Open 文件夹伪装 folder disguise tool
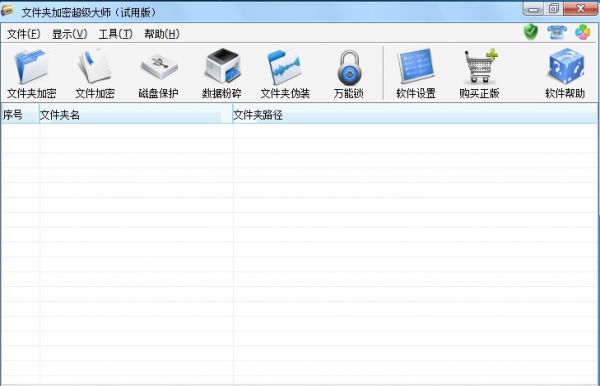This screenshot has width=600, height=386. [285, 74]
